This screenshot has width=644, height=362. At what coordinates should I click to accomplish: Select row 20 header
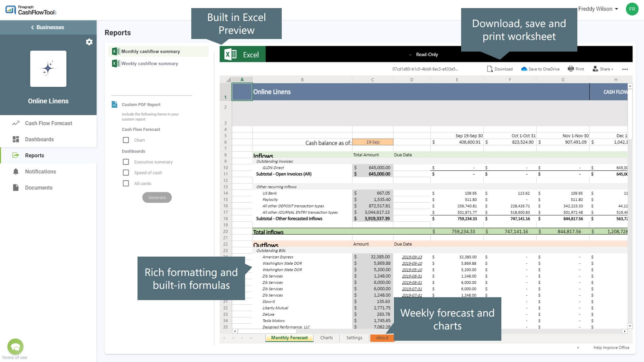coord(225,231)
